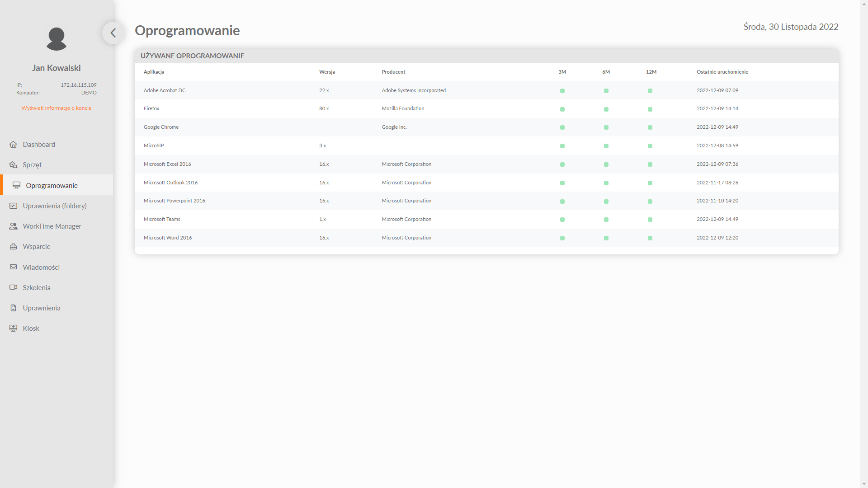Image resolution: width=868 pixels, height=488 pixels.
Task: Select Microsoft Word 2016
Action: point(486,238)
